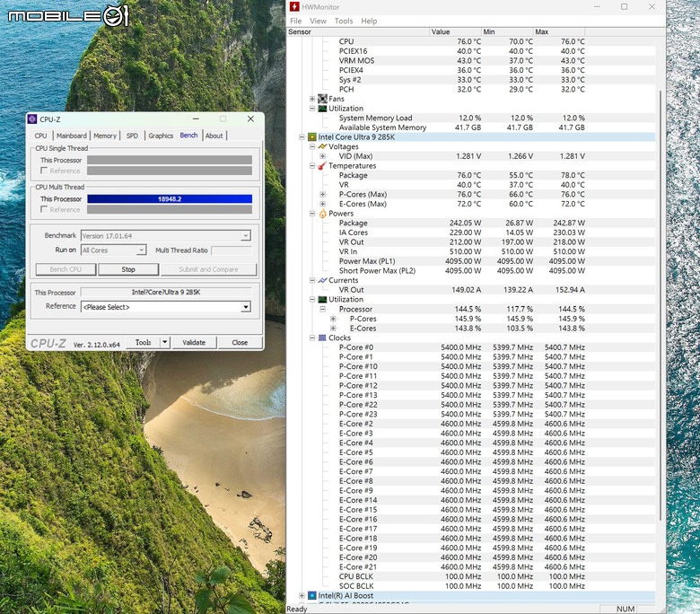Expand the P-Cores utilization entry

(x=333, y=319)
